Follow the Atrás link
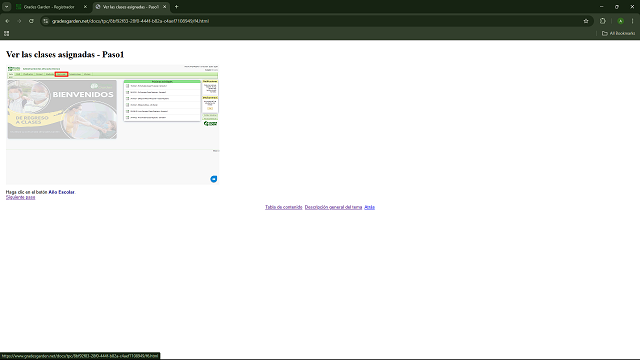The image size is (640, 360). point(369,207)
